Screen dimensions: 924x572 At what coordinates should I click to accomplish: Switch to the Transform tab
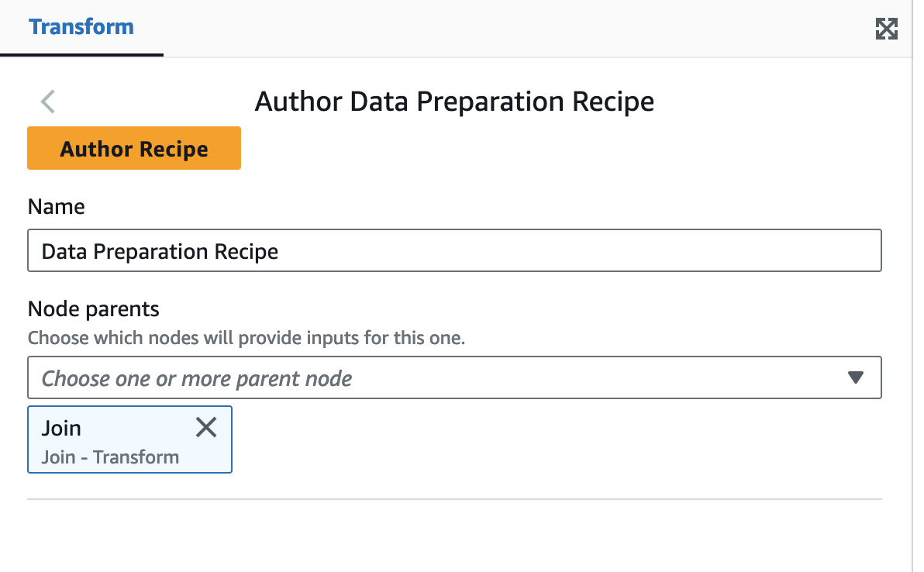(x=81, y=27)
